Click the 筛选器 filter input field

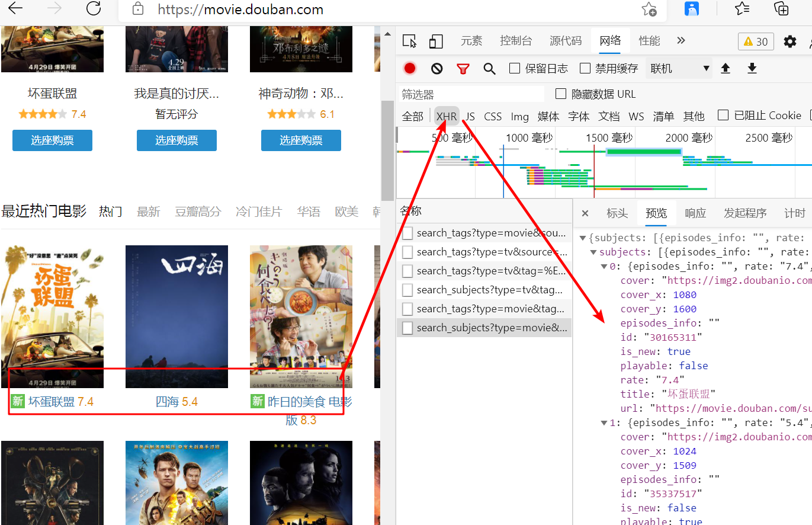pyautogui.click(x=471, y=94)
